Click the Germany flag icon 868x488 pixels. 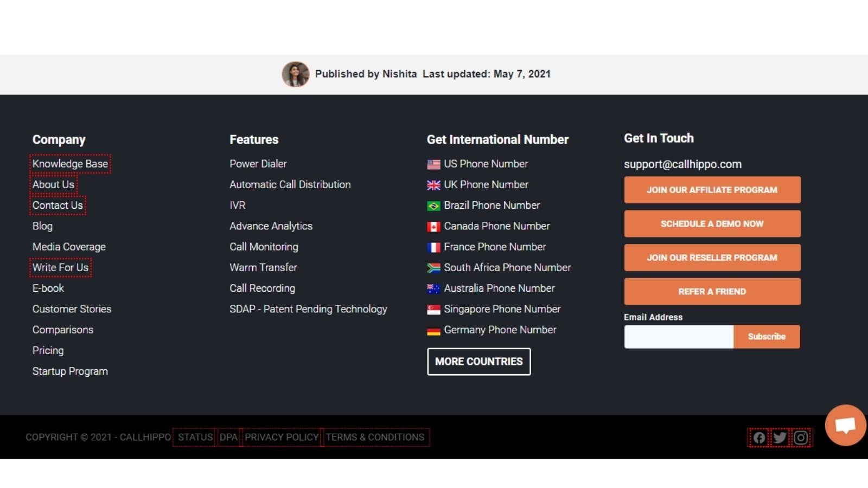click(433, 331)
